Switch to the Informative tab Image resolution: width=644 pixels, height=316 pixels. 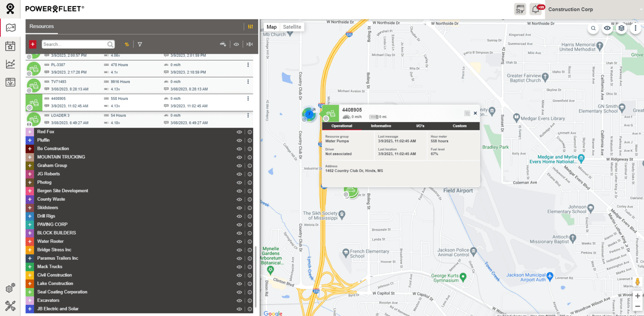(381, 126)
